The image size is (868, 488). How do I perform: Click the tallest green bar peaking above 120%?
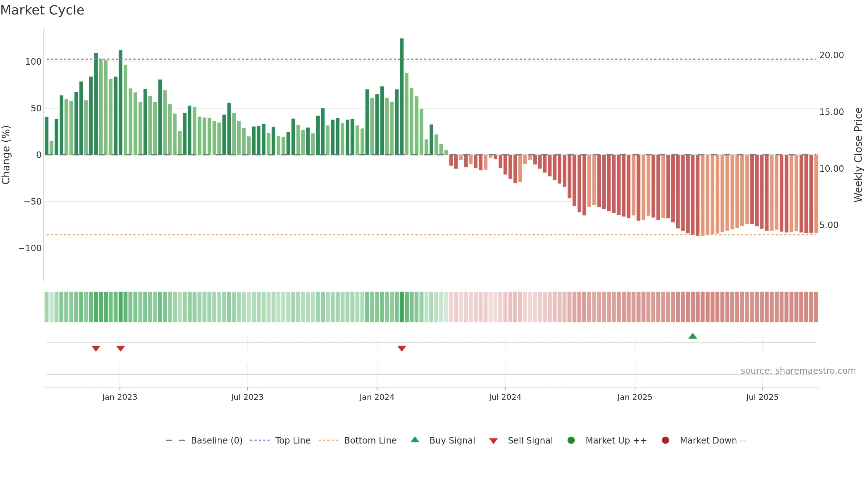click(402, 97)
